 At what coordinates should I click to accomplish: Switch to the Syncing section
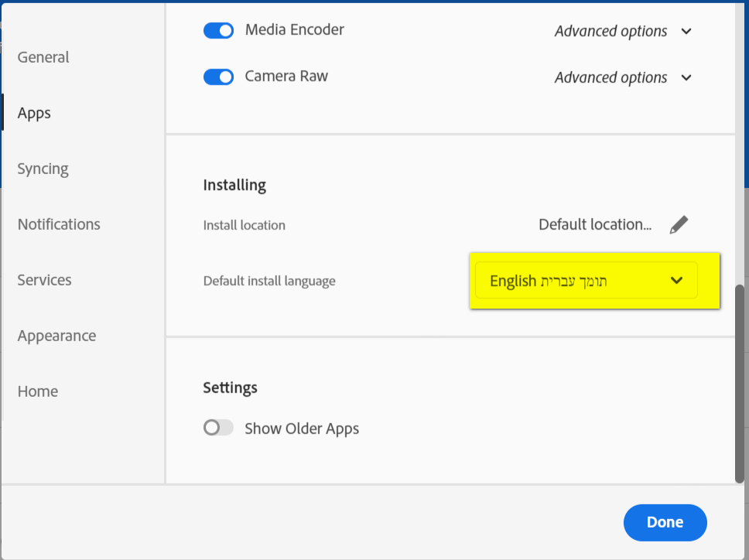pyautogui.click(x=43, y=169)
